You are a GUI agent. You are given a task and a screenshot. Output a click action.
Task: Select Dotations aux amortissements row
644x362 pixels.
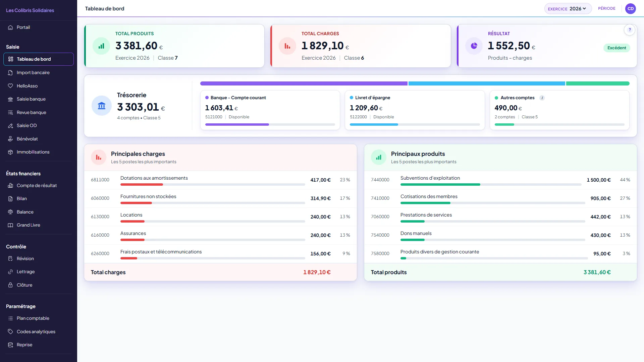(x=220, y=180)
